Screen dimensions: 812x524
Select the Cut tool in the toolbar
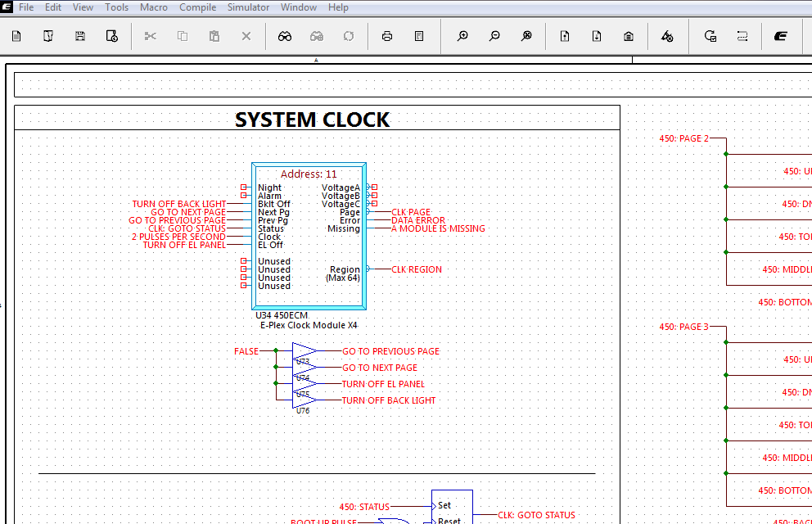[150, 36]
